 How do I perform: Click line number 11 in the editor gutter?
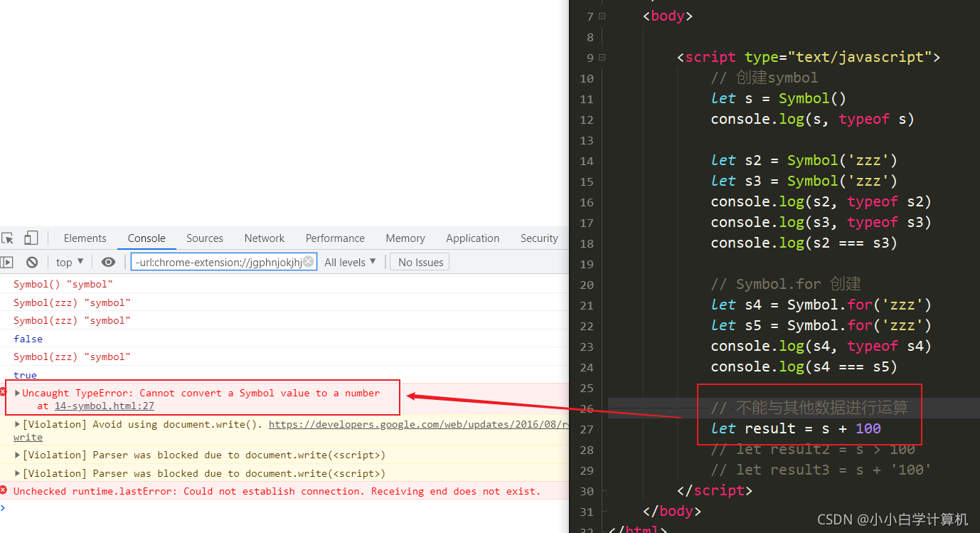point(586,99)
